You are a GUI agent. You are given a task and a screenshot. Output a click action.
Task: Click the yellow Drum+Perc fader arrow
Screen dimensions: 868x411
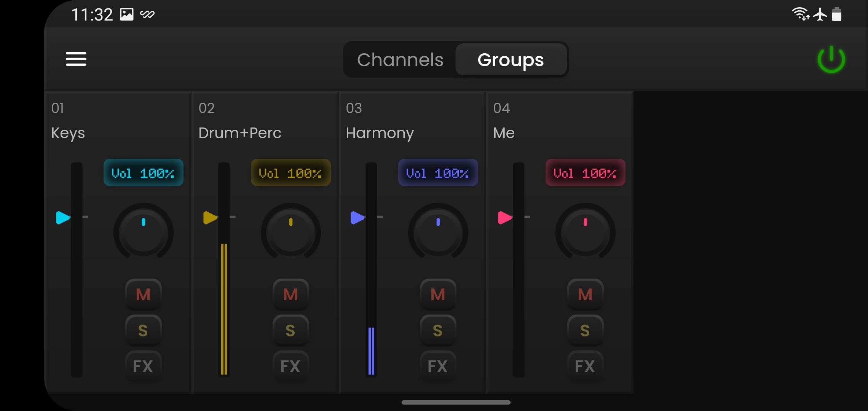click(x=210, y=218)
